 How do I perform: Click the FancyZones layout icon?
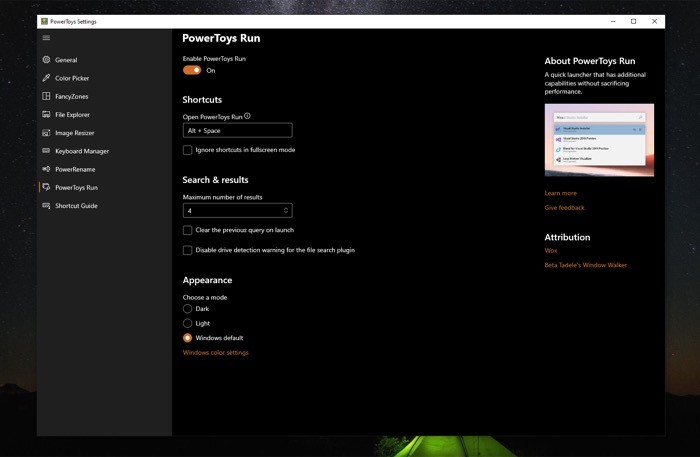[x=46, y=96]
